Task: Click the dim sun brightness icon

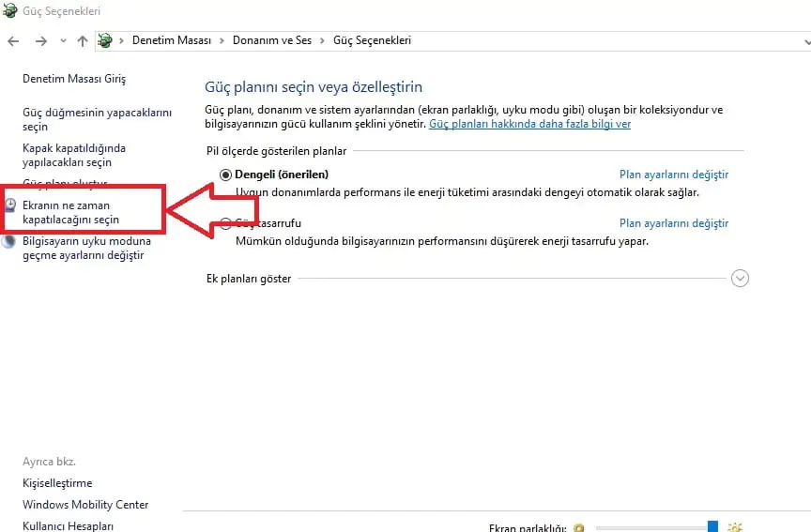Action: pos(579,528)
